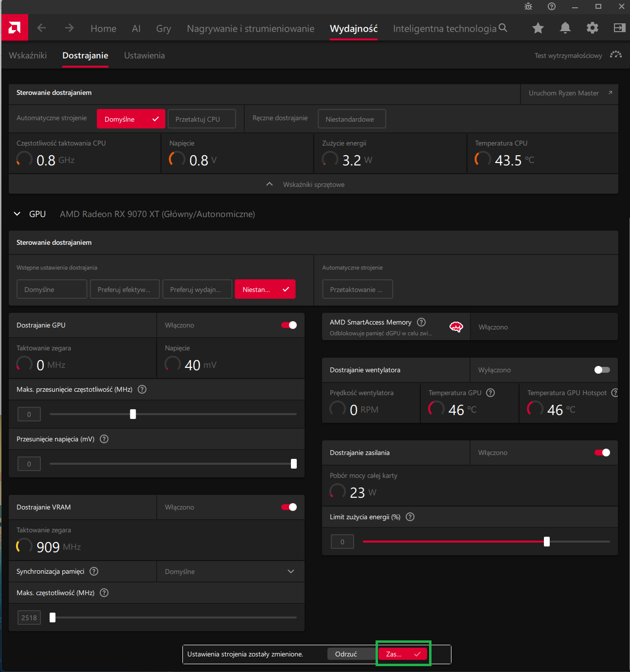Viewport: 630px width, 672px height.
Task: Select Niestan... GPU preset
Action: pos(265,289)
